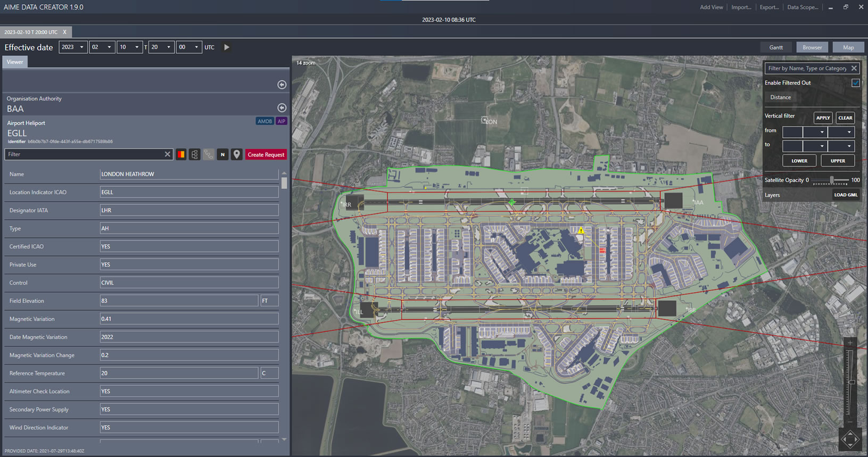Click the map zoom in plus icon
This screenshot has height=457, width=868.
point(850,343)
